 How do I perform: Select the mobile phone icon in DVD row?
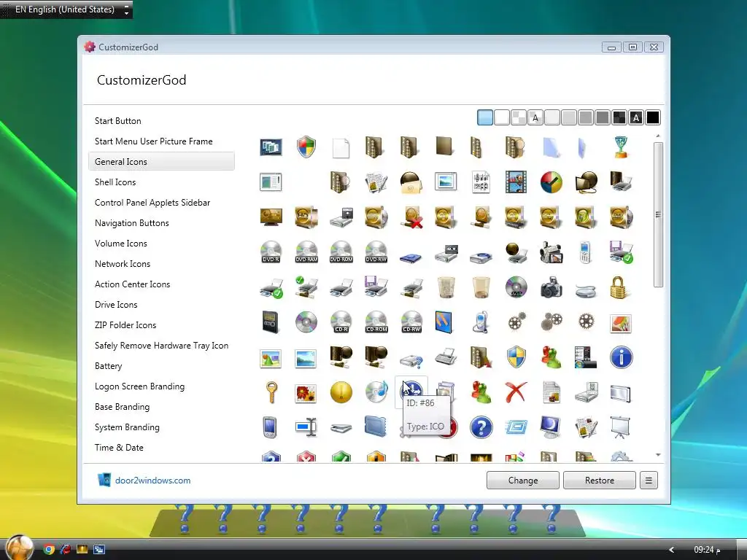click(586, 252)
